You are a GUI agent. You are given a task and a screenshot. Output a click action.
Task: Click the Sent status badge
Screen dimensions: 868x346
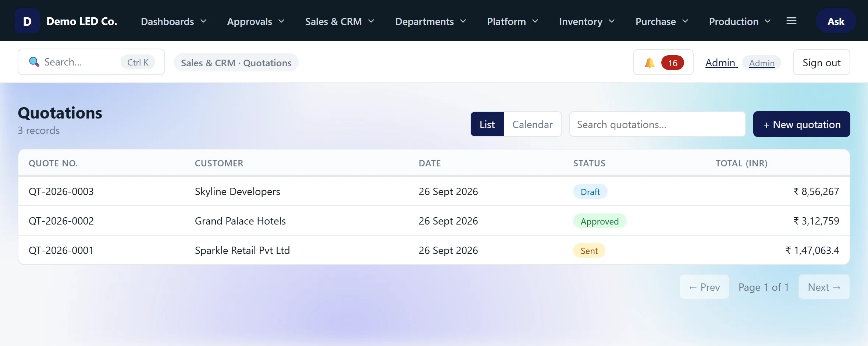click(x=589, y=250)
